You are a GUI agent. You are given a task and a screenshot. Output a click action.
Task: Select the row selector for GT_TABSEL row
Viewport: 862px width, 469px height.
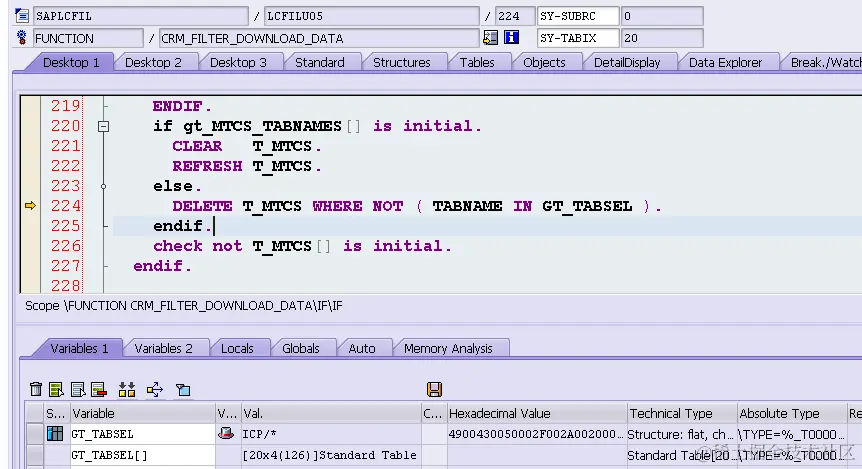35,434
